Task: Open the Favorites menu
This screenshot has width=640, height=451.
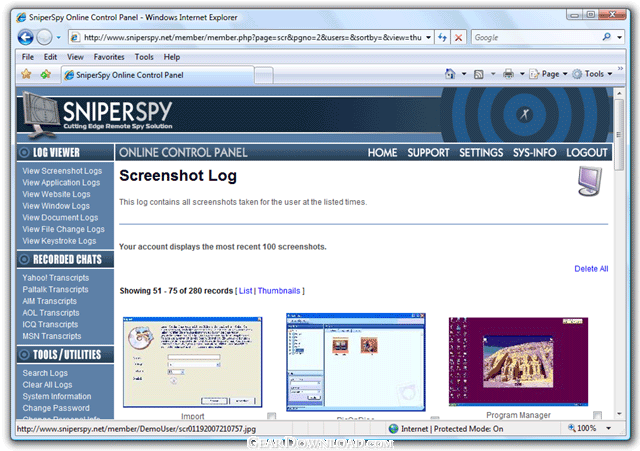Action: (109, 57)
